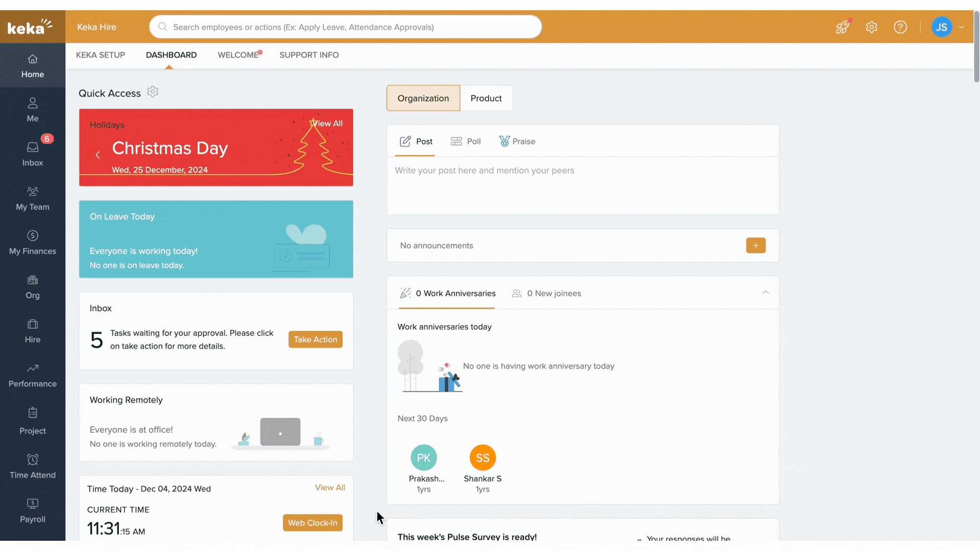This screenshot has height=551, width=980.
Task: Switch to the Product tab
Action: point(486,98)
